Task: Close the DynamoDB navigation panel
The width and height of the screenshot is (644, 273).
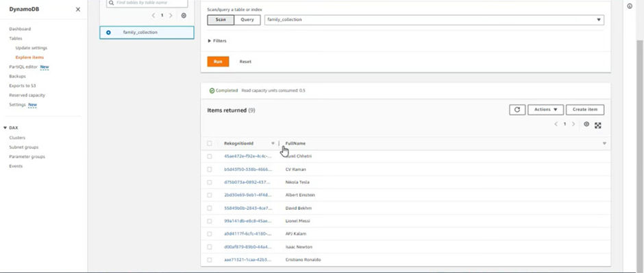Action: [x=78, y=10]
